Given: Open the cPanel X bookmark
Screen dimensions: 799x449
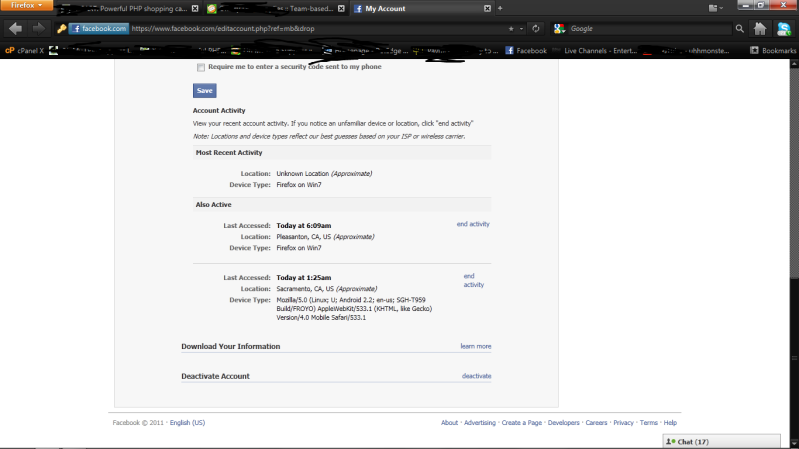Looking at the screenshot, I should (24, 50).
